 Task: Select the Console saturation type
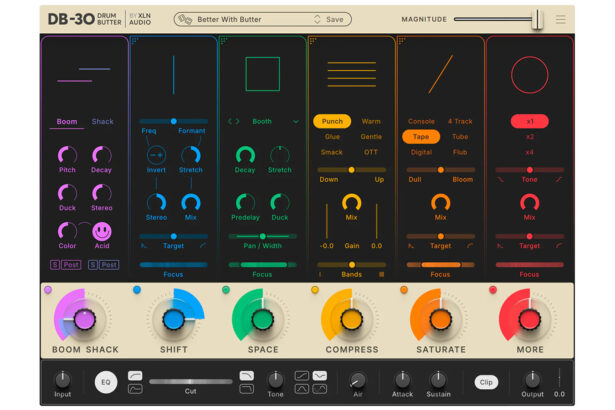[421, 121]
